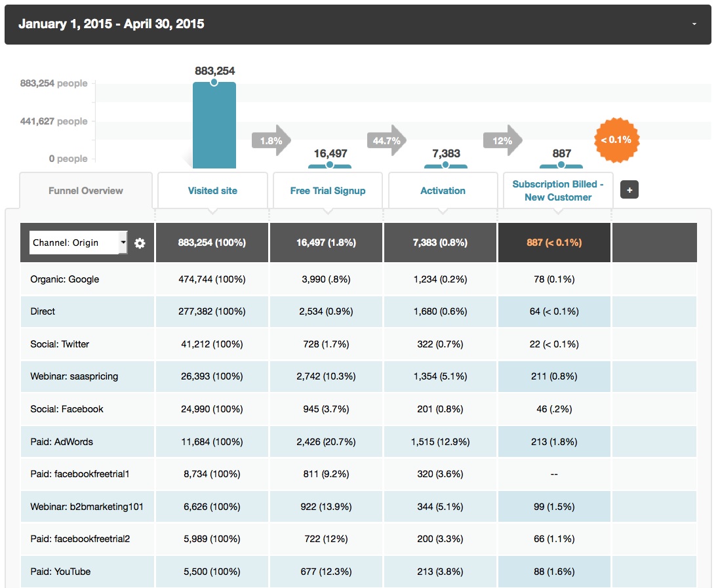The width and height of the screenshot is (718, 588).
Task: Expand the date range dropdown arrow
Action: pyautogui.click(x=694, y=24)
